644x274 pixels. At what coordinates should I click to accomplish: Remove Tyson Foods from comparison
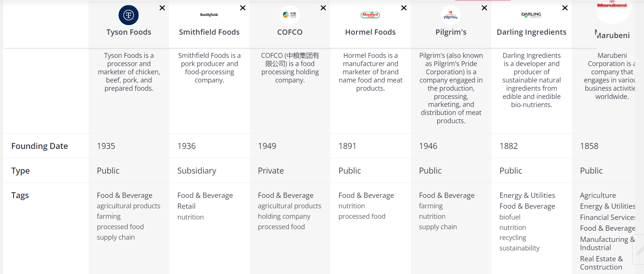(x=162, y=8)
